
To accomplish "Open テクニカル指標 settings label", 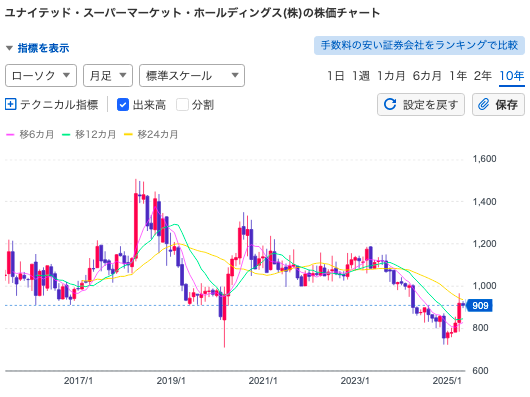I will point(59,105).
